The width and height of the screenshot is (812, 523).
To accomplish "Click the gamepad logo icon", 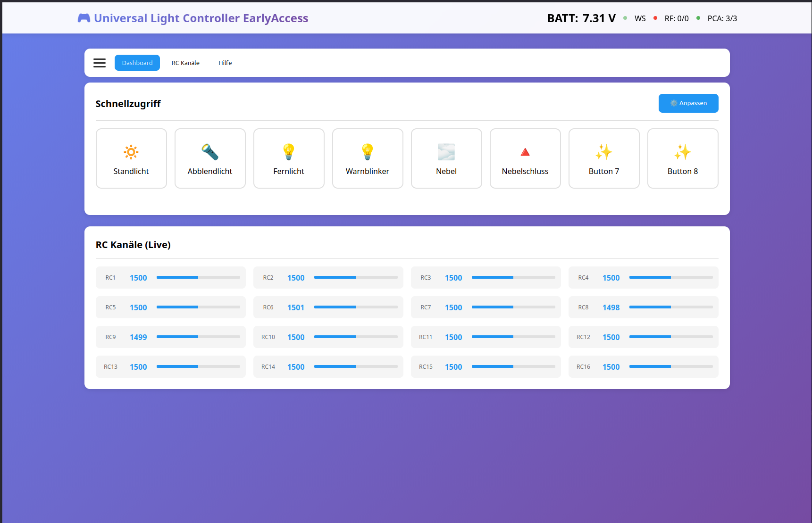I will (84, 18).
